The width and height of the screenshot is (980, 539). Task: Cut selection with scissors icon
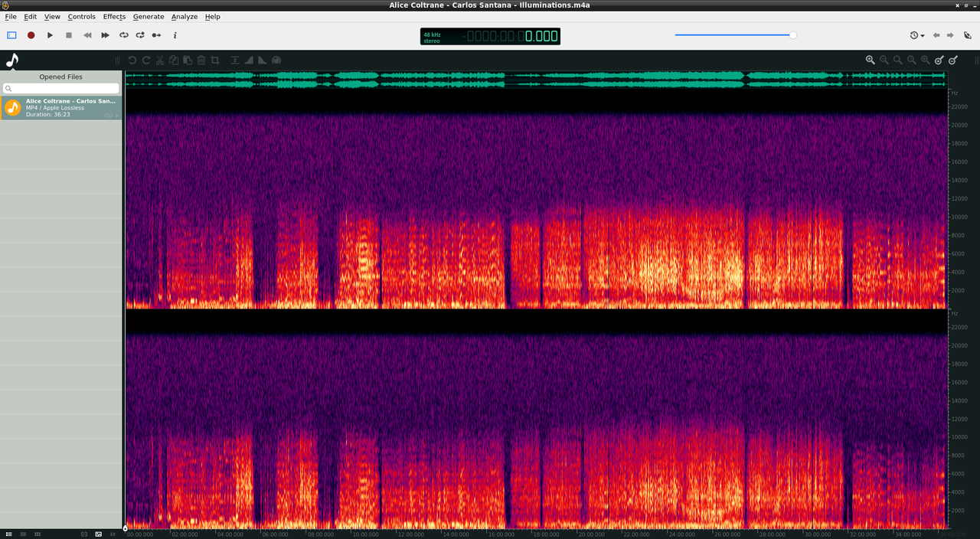coord(160,60)
